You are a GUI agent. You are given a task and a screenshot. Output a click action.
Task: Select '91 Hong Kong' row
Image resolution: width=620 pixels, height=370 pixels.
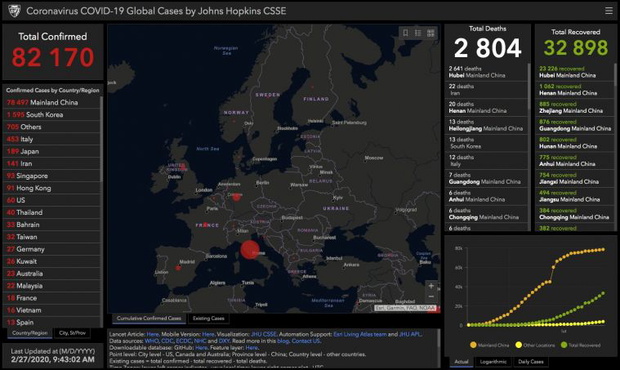pyautogui.click(x=52, y=188)
